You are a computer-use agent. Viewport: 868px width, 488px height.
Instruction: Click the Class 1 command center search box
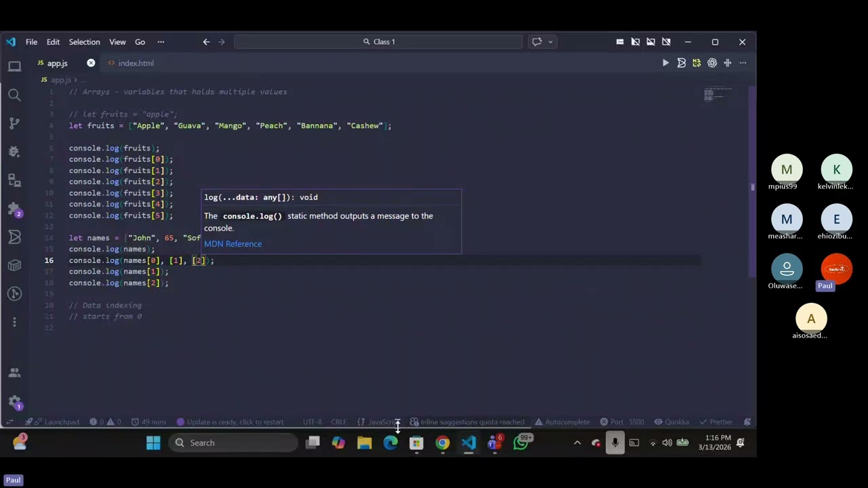[x=378, y=42]
